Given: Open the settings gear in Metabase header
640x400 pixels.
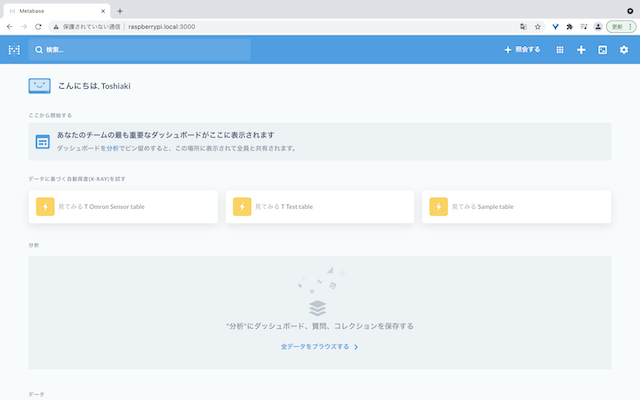Looking at the screenshot, I should pyautogui.click(x=624, y=50).
